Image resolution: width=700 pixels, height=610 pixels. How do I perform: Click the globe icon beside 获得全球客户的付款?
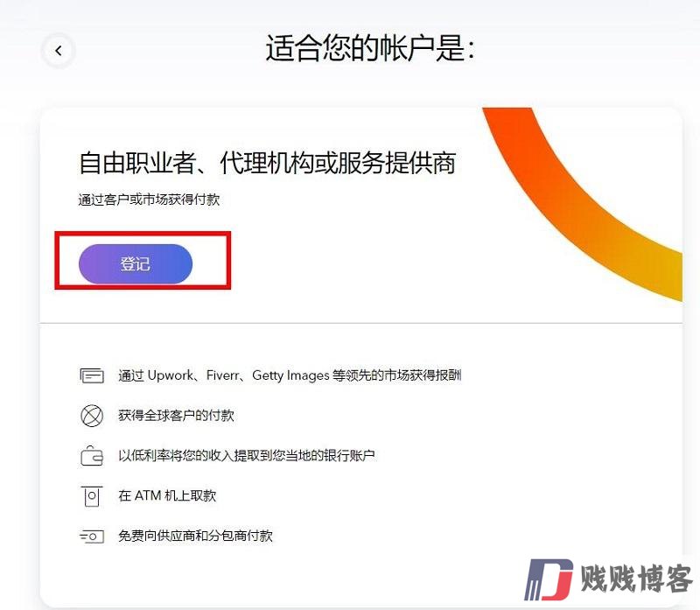[x=92, y=416]
